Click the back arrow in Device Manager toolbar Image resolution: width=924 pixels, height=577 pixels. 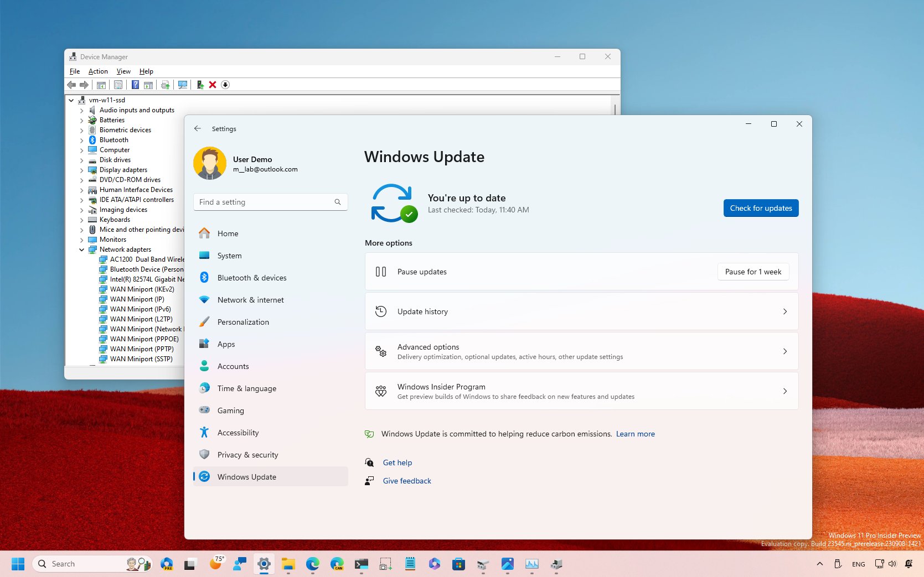coord(71,84)
